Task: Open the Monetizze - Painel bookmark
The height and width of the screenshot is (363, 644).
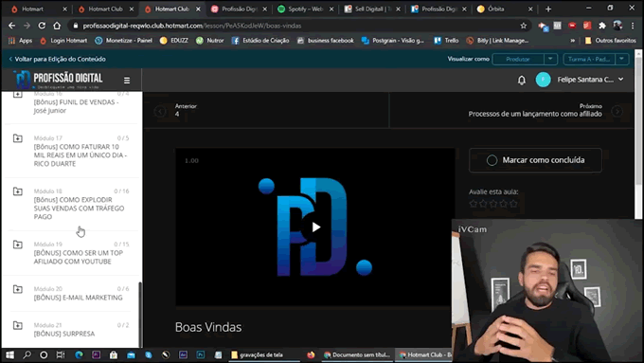Action: (x=124, y=41)
